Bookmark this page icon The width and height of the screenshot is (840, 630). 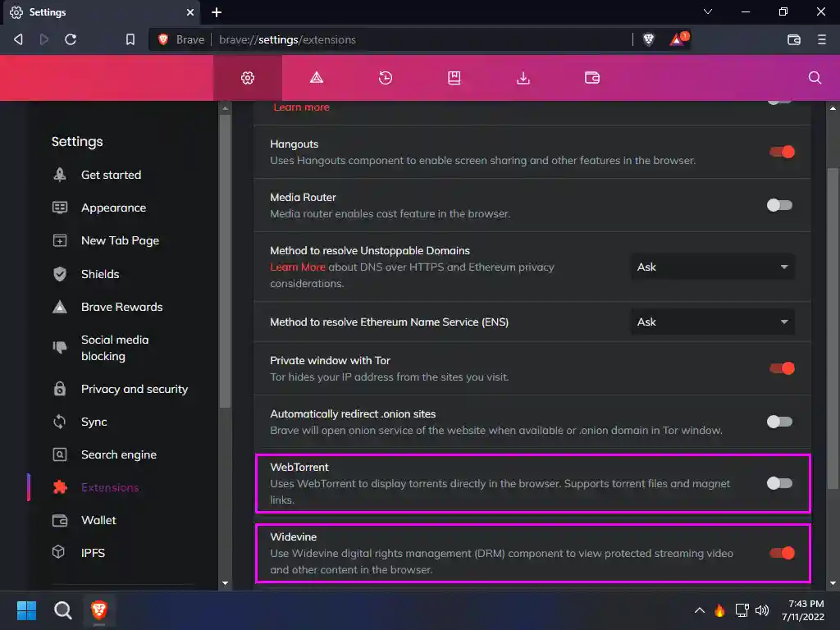[130, 39]
